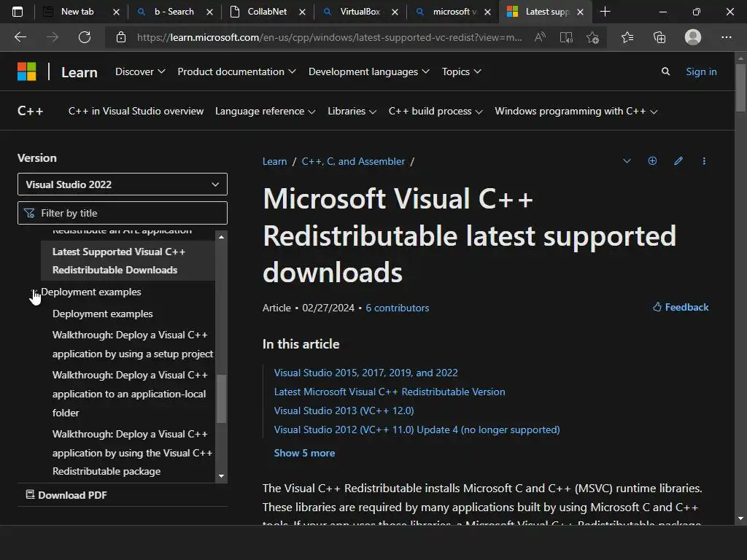
Task: Add this page to favorites
Action: point(592,37)
